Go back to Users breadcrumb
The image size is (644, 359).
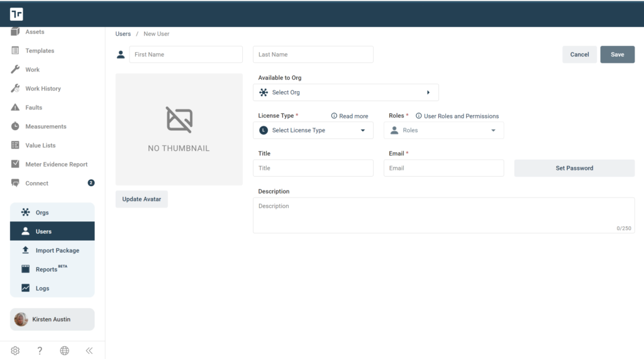point(123,34)
